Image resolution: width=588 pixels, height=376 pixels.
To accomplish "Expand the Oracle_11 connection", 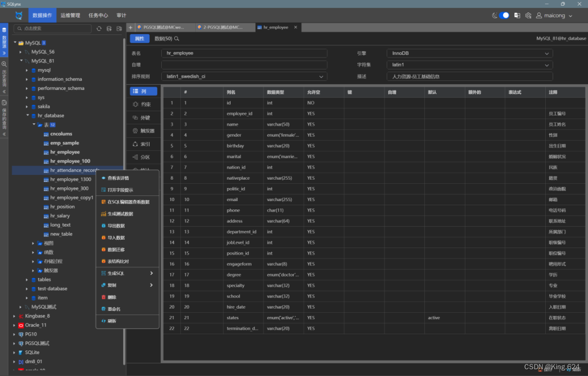I will coord(14,325).
